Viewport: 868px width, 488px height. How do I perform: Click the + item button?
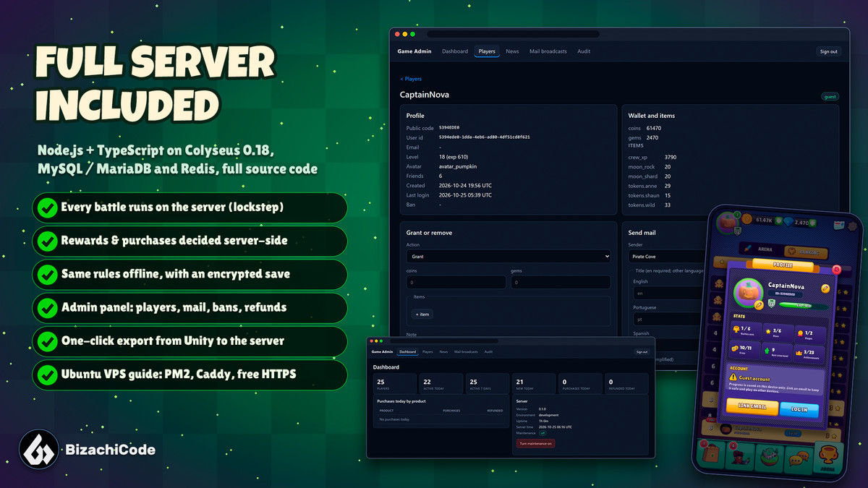point(421,314)
